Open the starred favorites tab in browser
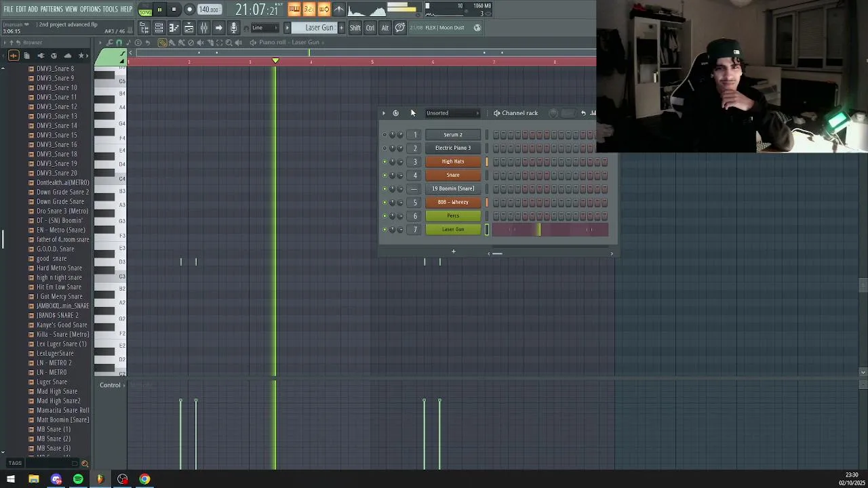 81,56
